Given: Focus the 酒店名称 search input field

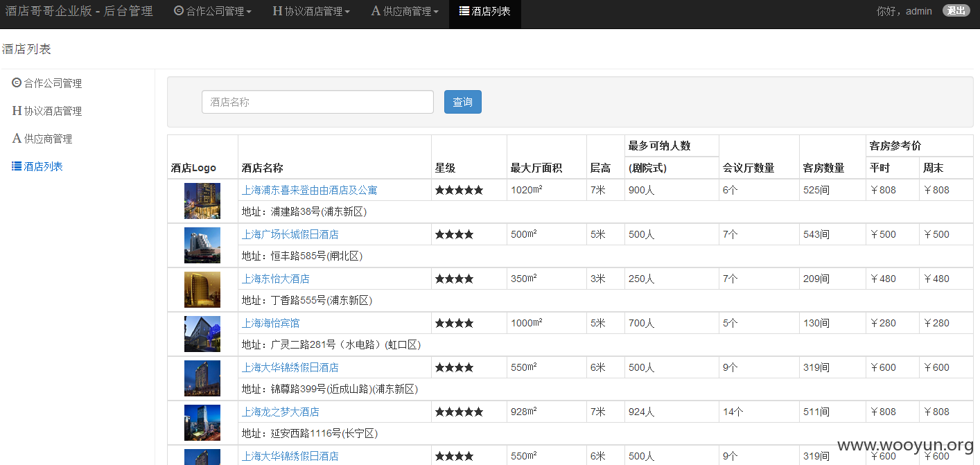Looking at the screenshot, I should pos(317,102).
